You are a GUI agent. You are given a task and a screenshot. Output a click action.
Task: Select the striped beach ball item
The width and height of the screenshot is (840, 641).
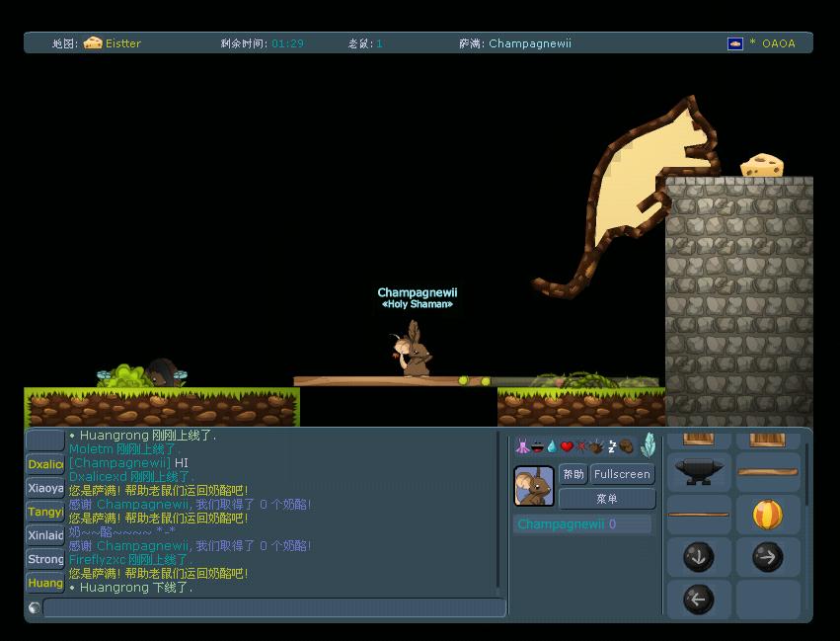point(768,515)
